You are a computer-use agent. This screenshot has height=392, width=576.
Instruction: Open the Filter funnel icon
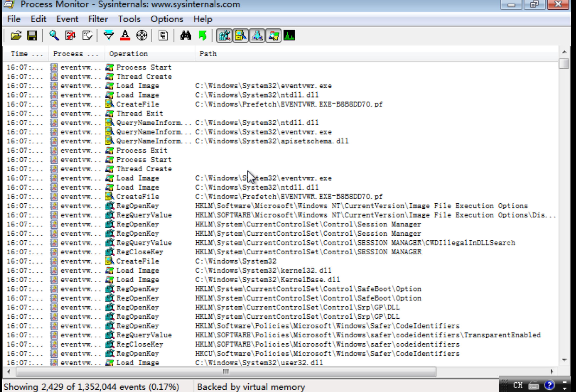click(x=109, y=36)
